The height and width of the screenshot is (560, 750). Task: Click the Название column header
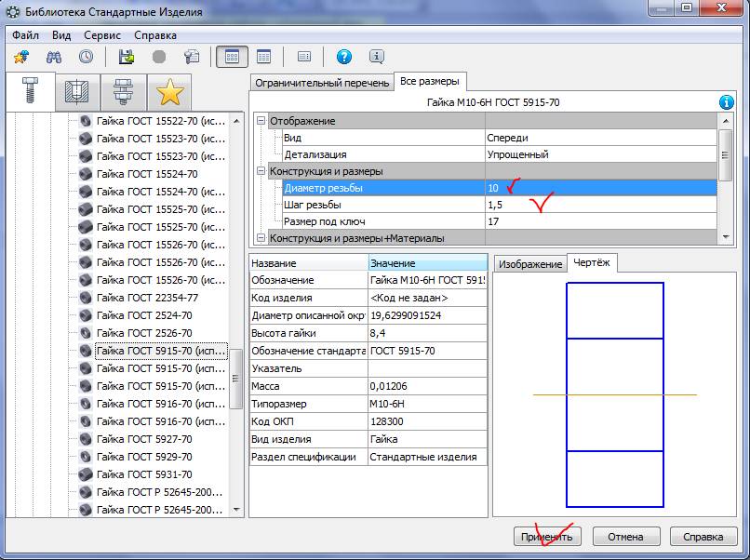click(309, 263)
